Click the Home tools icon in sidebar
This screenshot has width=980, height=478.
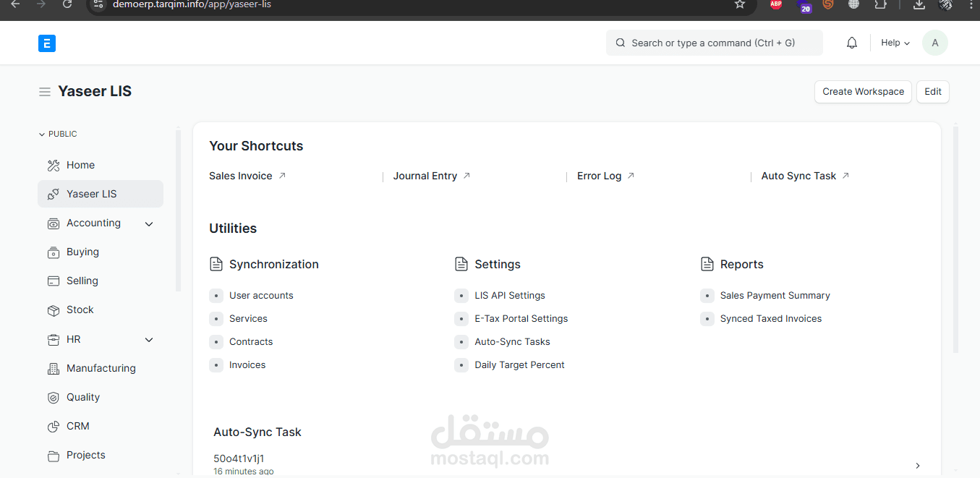coord(54,166)
